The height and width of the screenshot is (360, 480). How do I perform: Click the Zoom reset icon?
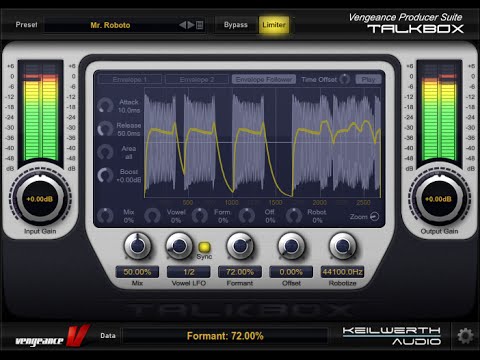pyautogui.click(x=375, y=217)
